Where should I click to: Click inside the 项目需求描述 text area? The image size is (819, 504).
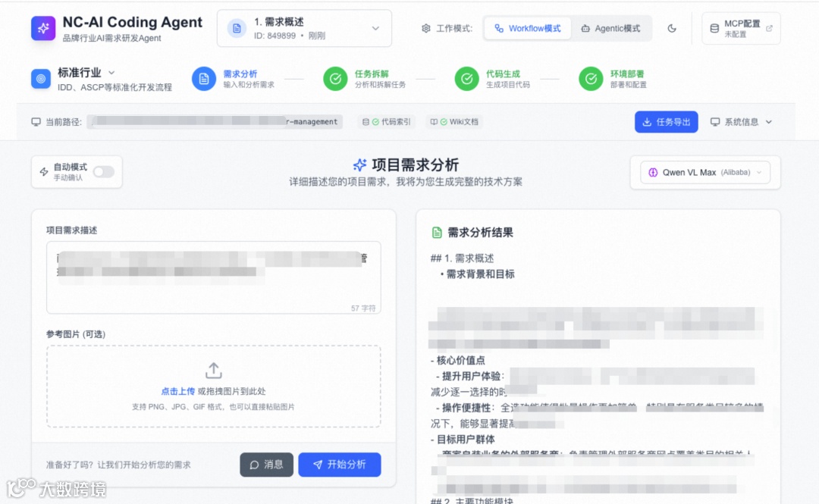(214, 277)
